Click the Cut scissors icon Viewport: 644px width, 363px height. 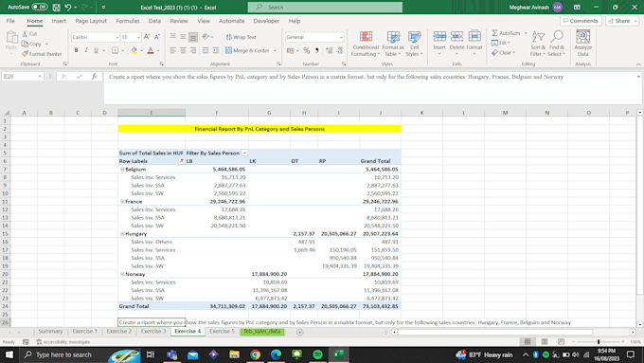[x=25, y=34]
